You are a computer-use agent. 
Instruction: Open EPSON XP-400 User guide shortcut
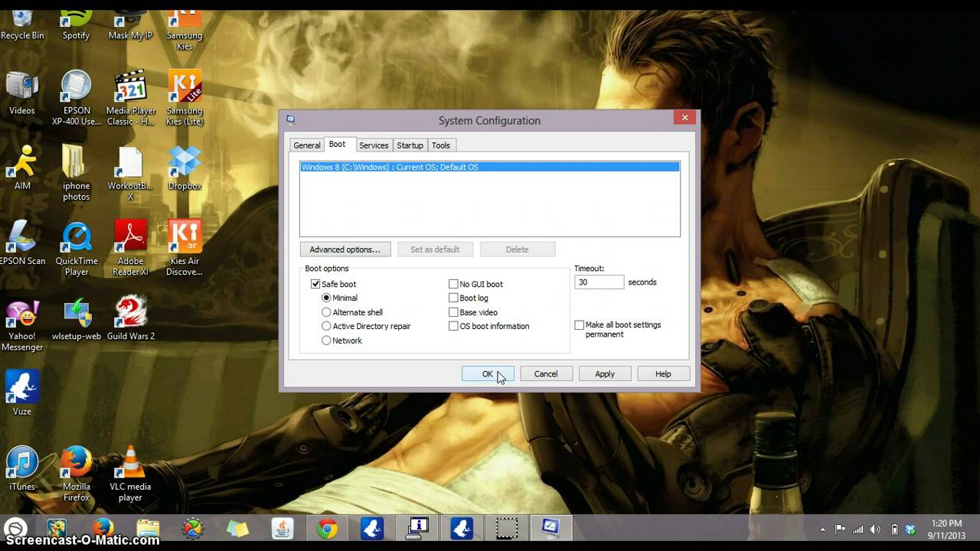77,98
